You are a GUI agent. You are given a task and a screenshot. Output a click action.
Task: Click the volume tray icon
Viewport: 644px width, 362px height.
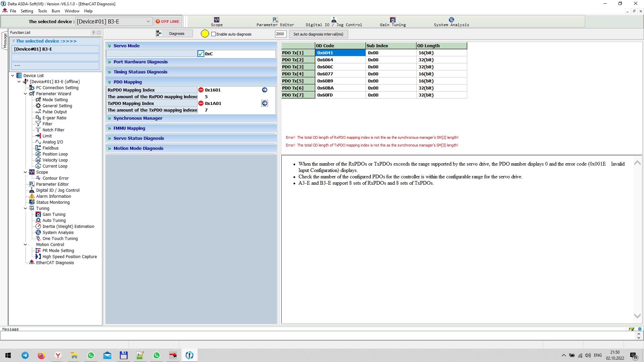click(588, 355)
